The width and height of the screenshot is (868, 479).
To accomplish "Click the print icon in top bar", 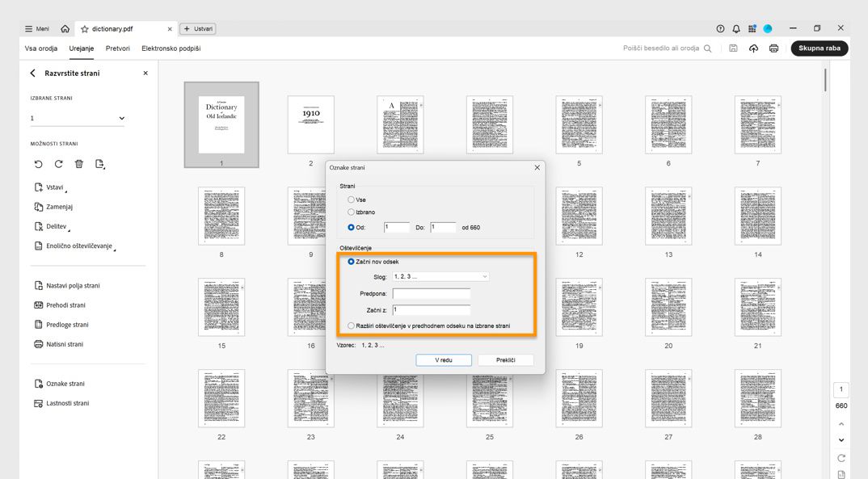I will pos(774,48).
